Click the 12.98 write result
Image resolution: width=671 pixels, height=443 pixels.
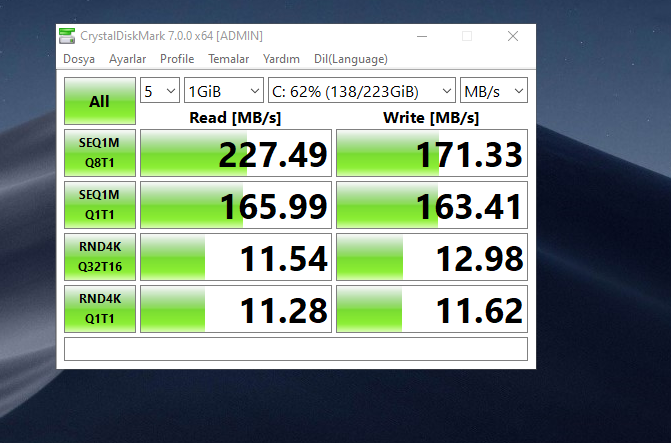point(432,257)
